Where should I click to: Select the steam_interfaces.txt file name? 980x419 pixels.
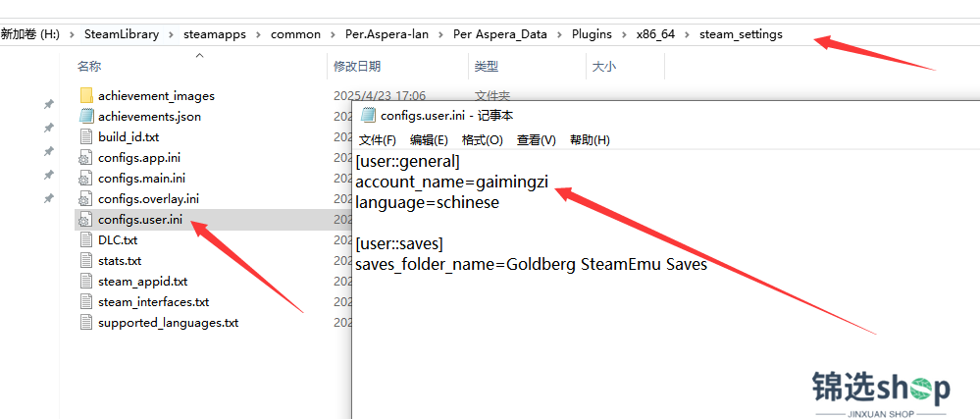[x=153, y=302]
